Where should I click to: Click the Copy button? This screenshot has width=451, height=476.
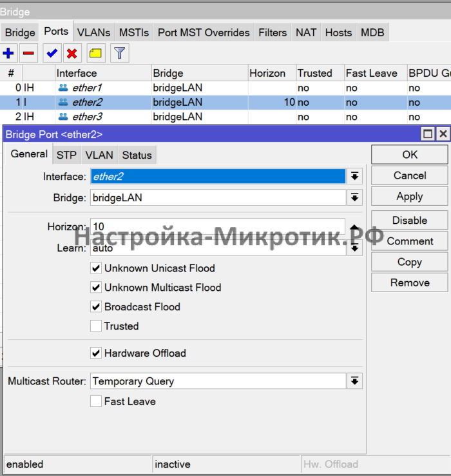coord(409,262)
